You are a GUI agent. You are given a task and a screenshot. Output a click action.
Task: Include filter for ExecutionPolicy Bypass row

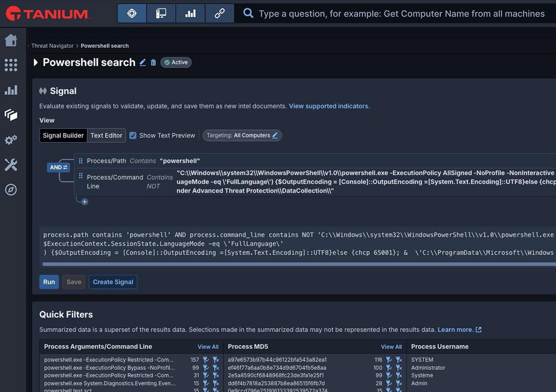(x=206, y=368)
